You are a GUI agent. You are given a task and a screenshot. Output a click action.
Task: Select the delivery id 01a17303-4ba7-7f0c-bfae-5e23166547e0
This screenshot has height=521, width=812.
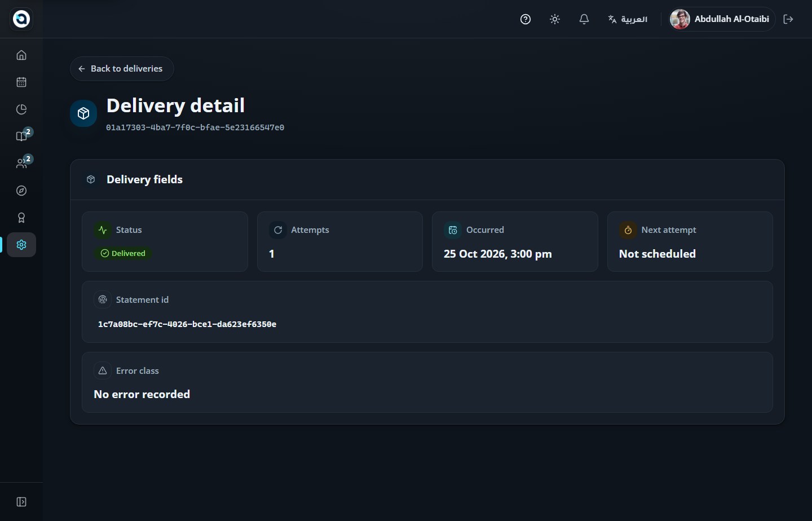click(x=195, y=127)
